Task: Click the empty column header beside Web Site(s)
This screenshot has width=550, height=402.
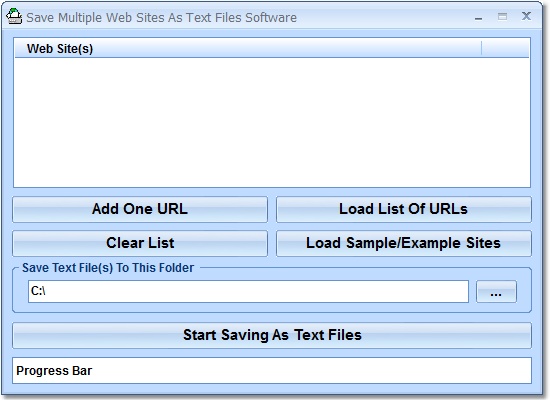Action: 505,48
